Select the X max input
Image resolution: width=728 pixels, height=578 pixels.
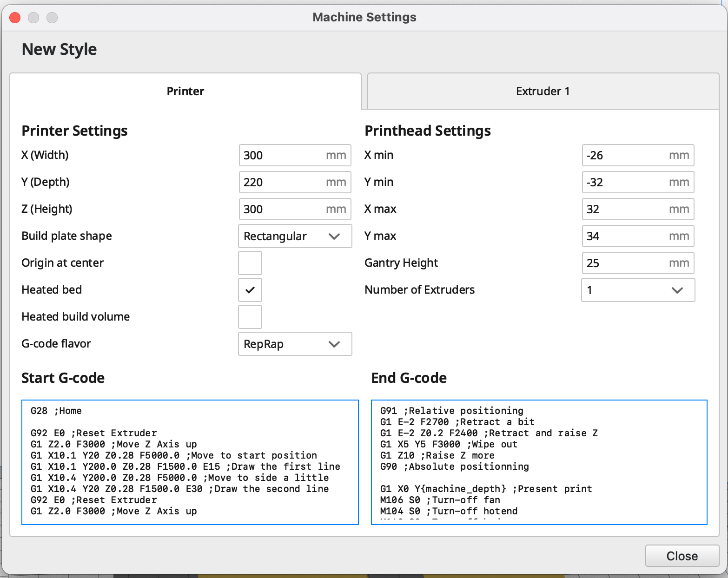638,209
